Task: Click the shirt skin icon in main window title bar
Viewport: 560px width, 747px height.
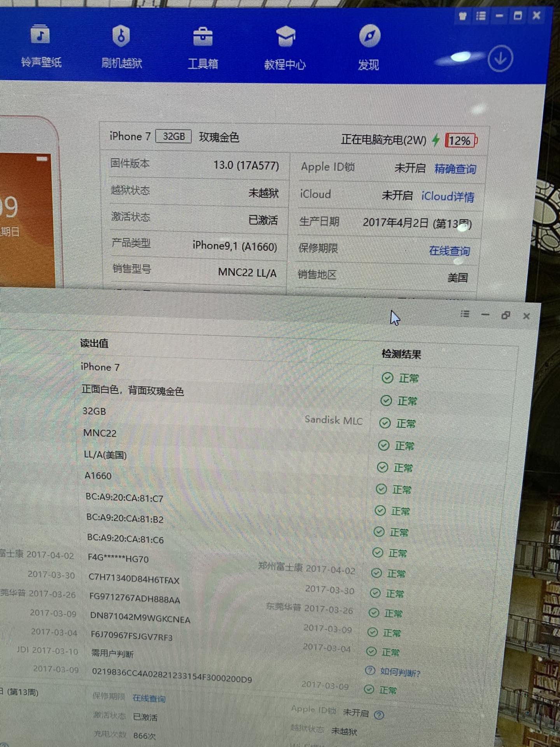Action: click(462, 16)
